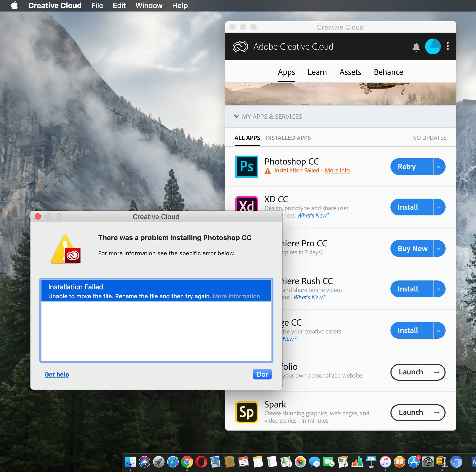Viewport: 476px width, 472px height.
Task: Open the Help menu
Action: click(x=180, y=6)
